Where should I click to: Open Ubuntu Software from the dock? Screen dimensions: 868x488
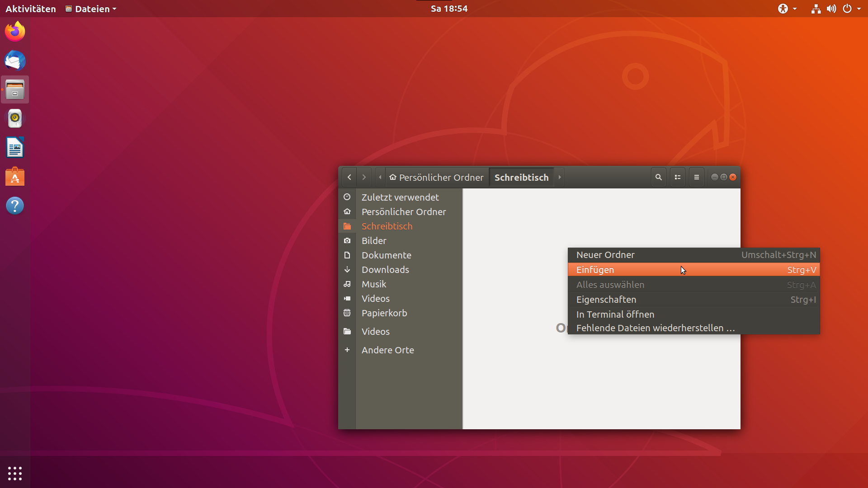tap(15, 177)
